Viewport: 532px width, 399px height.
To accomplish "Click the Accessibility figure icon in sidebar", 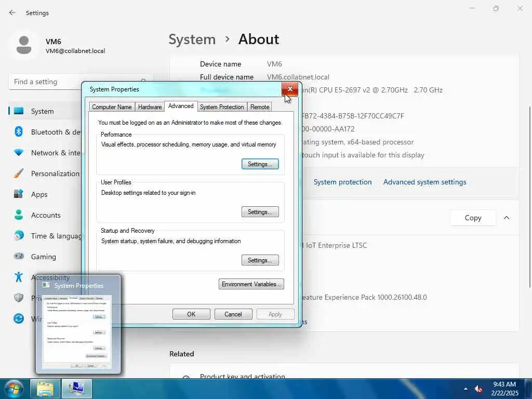I will tap(19, 277).
